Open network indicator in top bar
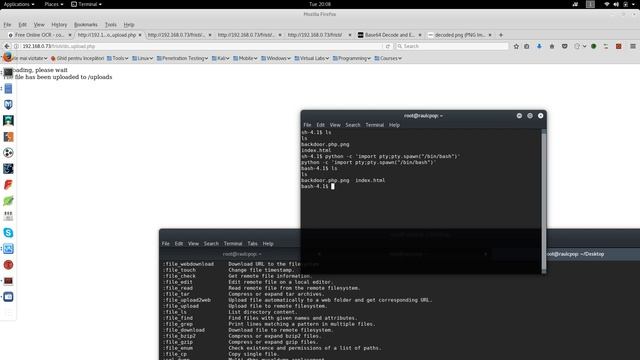 607,4
